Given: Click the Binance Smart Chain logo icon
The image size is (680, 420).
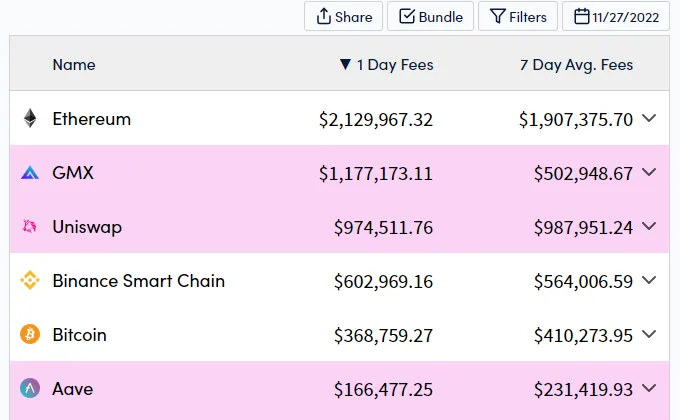Looking at the screenshot, I should [30, 280].
